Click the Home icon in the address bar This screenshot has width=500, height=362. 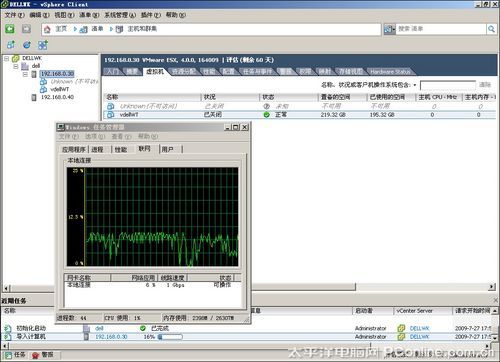point(47,29)
